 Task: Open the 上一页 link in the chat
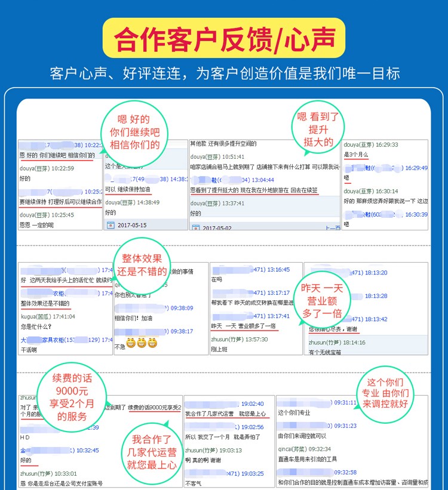click(333, 229)
